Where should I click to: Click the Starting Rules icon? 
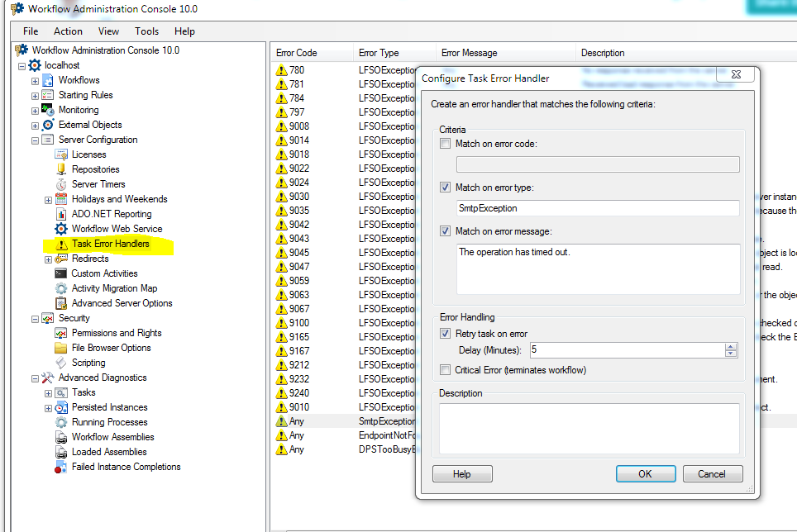[48, 95]
